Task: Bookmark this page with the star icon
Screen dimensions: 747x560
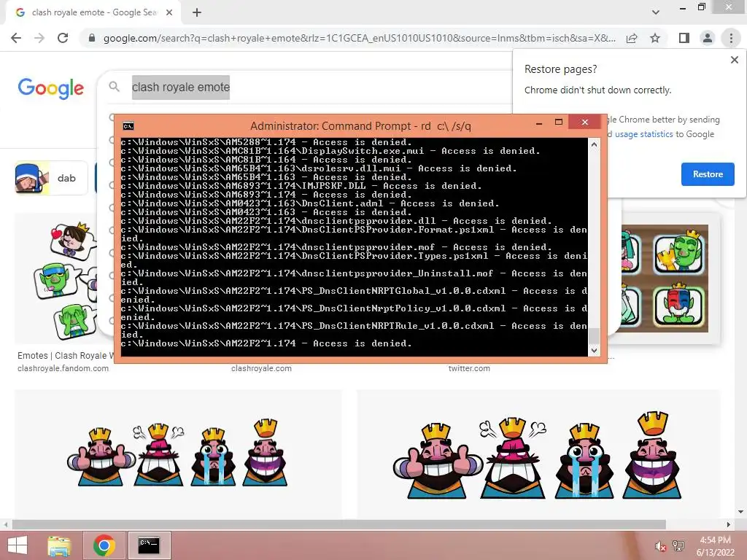Action: click(x=655, y=38)
